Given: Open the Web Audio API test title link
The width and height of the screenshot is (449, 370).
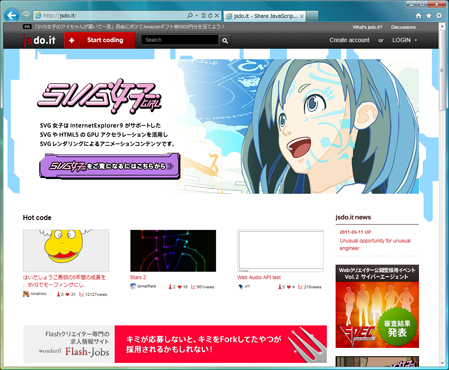Looking at the screenshot, I should [259, 277].
